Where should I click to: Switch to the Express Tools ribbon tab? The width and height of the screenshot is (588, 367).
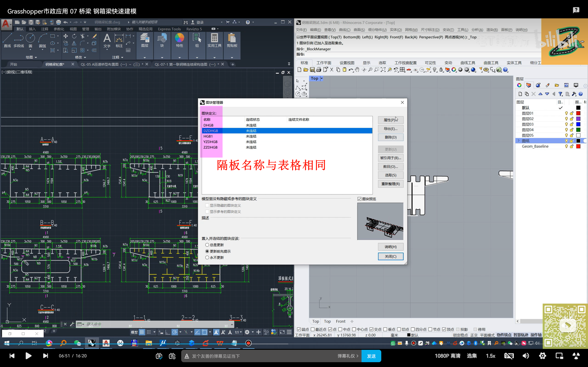169,29
